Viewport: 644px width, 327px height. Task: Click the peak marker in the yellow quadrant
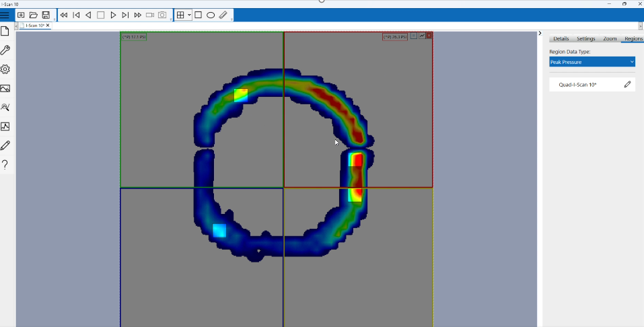[x=355, y=194]
